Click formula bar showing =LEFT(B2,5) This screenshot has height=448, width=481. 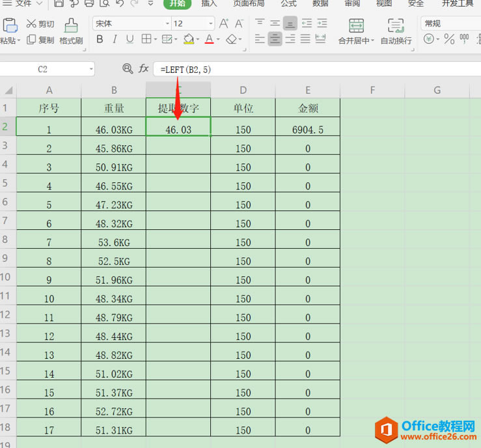(317, 69)
